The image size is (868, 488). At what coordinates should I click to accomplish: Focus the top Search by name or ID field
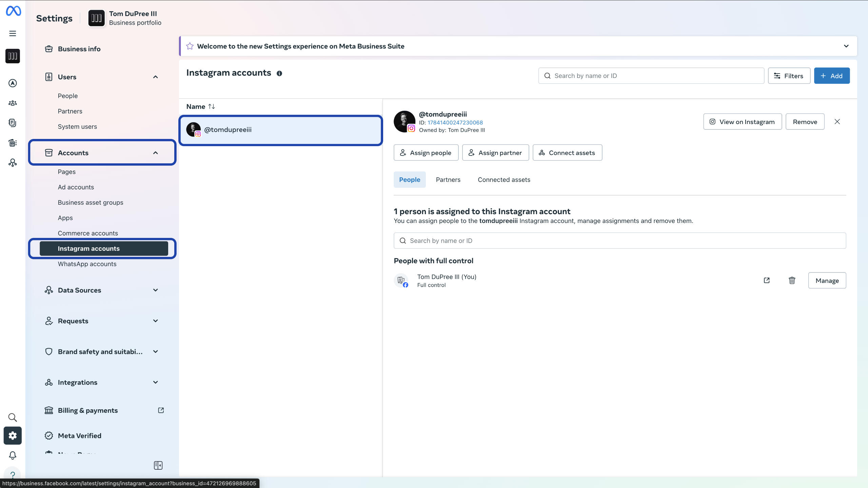pos(651,76)
